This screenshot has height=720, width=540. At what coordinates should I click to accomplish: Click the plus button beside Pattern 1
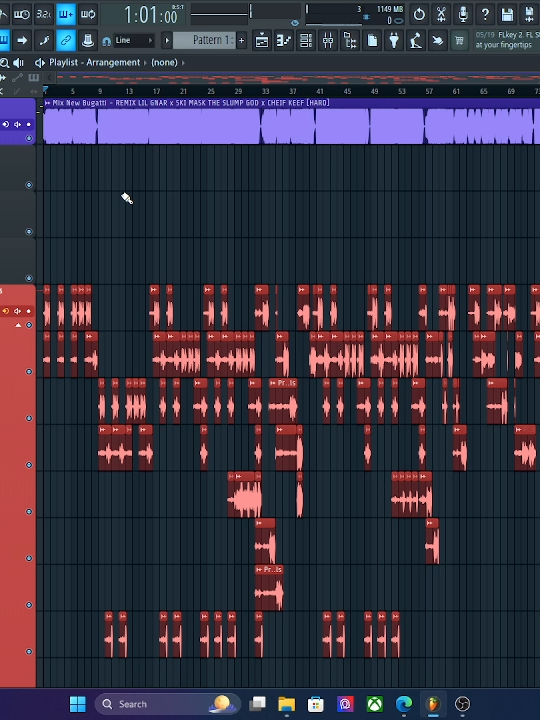(242, 40)
